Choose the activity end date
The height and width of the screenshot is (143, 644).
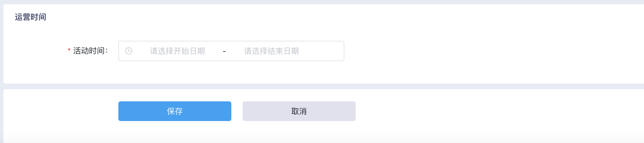[x=271, y=51]
